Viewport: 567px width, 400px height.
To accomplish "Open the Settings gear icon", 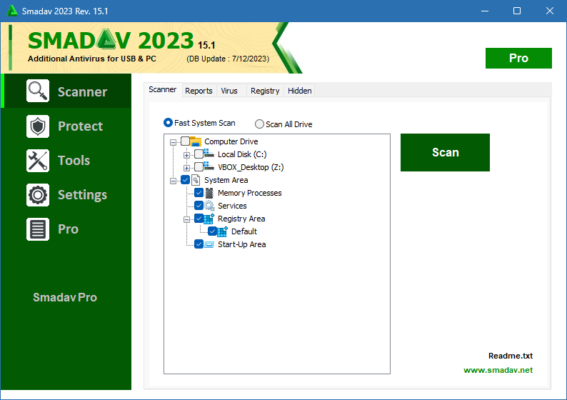I will pos(38,195).
